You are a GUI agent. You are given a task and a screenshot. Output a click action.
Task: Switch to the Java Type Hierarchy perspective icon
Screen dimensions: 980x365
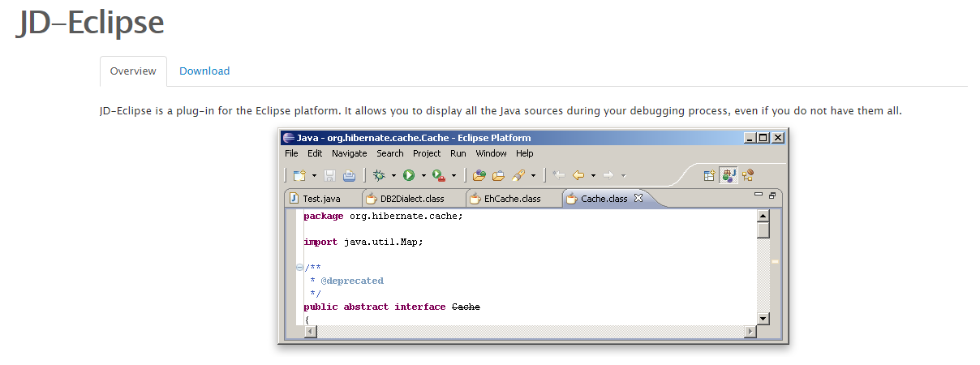[x=747, y=175]
